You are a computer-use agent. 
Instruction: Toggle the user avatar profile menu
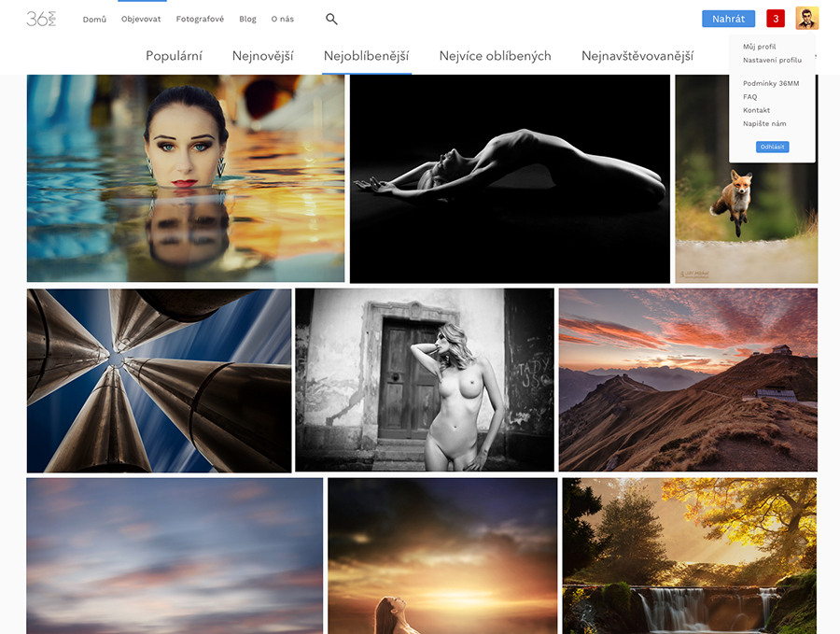pos(806,19)
